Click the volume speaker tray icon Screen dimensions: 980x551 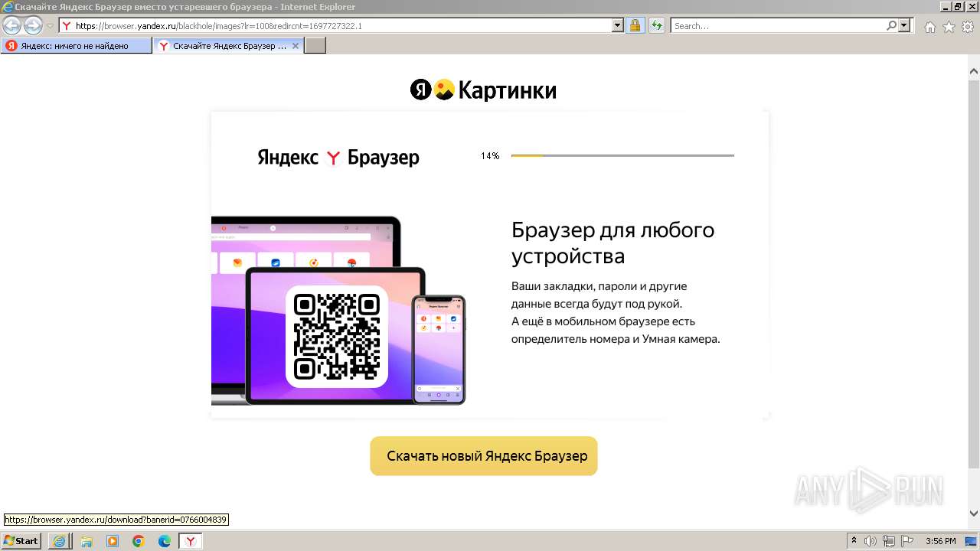(871, 541)
